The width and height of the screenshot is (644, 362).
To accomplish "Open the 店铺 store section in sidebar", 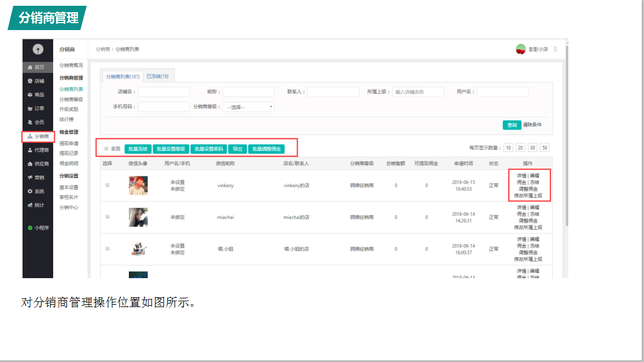I will coord(36,81).
